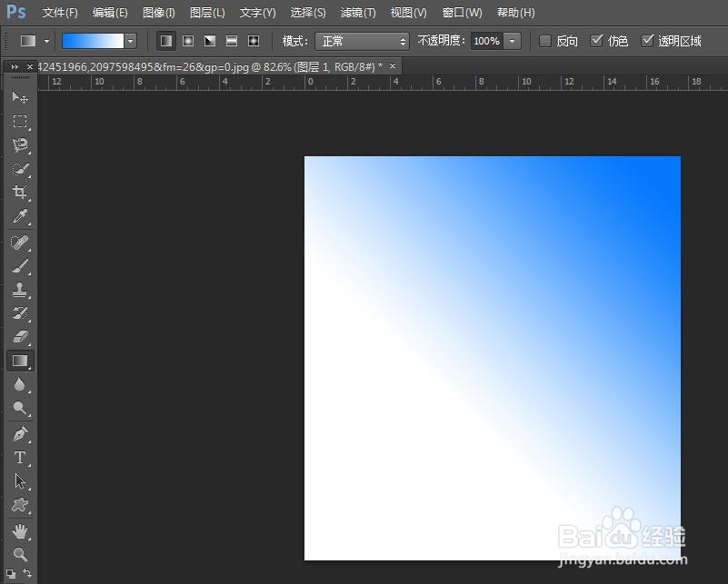The image size is (728, 584).
Task: Select the Eyedropper tool
Action: coord(19,216)
